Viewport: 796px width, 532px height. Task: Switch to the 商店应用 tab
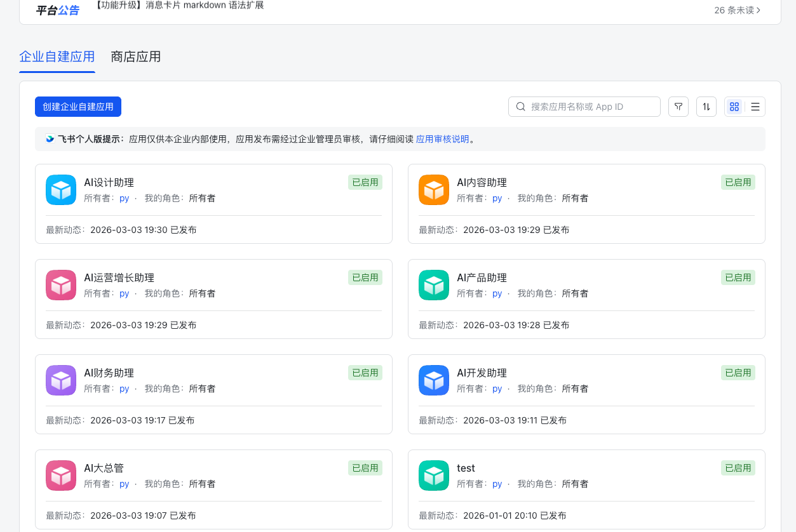point(135,57)
